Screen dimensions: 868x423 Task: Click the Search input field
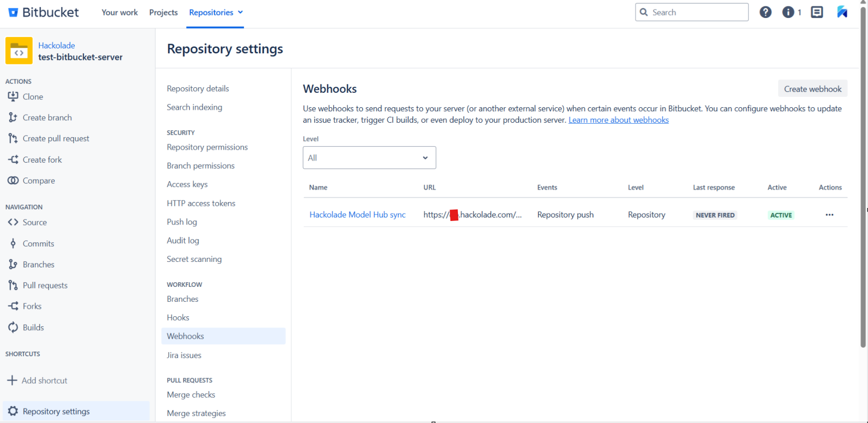[692, 12]
